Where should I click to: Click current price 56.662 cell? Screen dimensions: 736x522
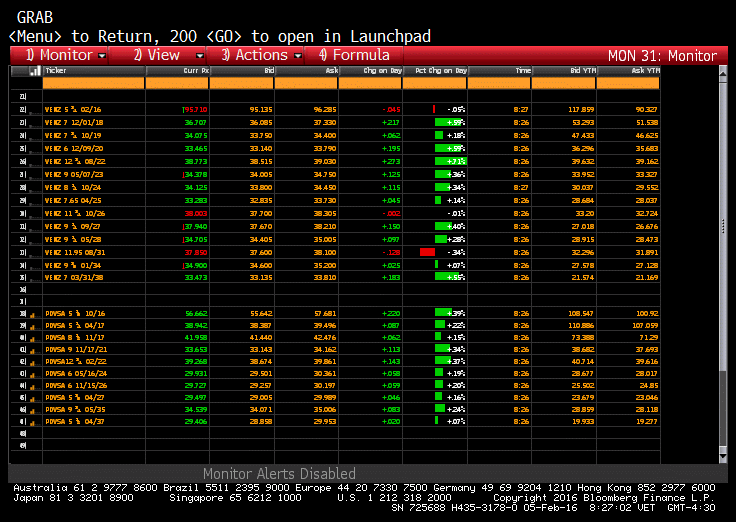(196, 314)
